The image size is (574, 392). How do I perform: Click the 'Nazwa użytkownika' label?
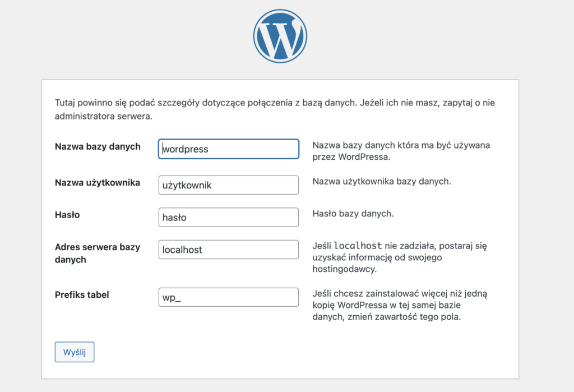pyautogui.click(x=98, y=182)
